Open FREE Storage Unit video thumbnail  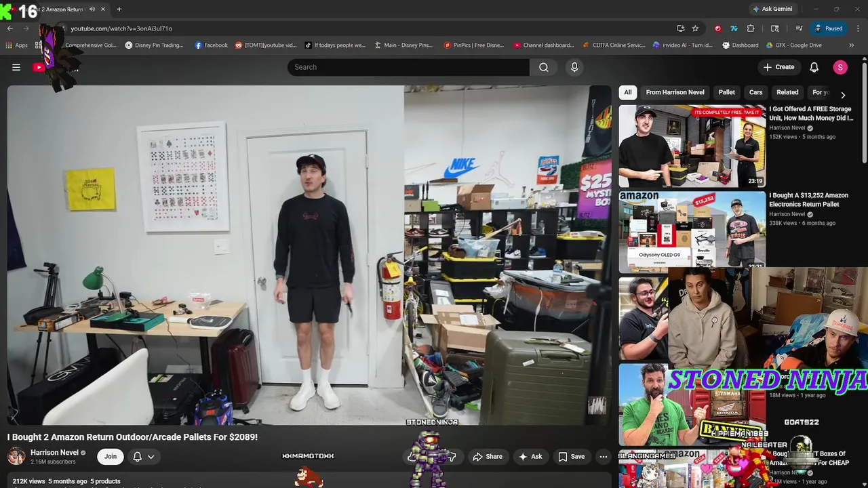pyautogui.click(x=692, y=146)
